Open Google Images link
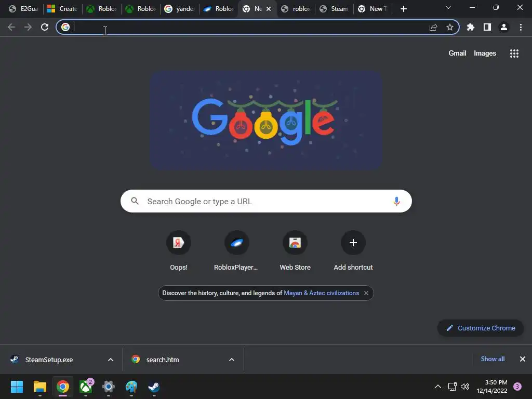This screenshot has width=532, height=399. 485,54
